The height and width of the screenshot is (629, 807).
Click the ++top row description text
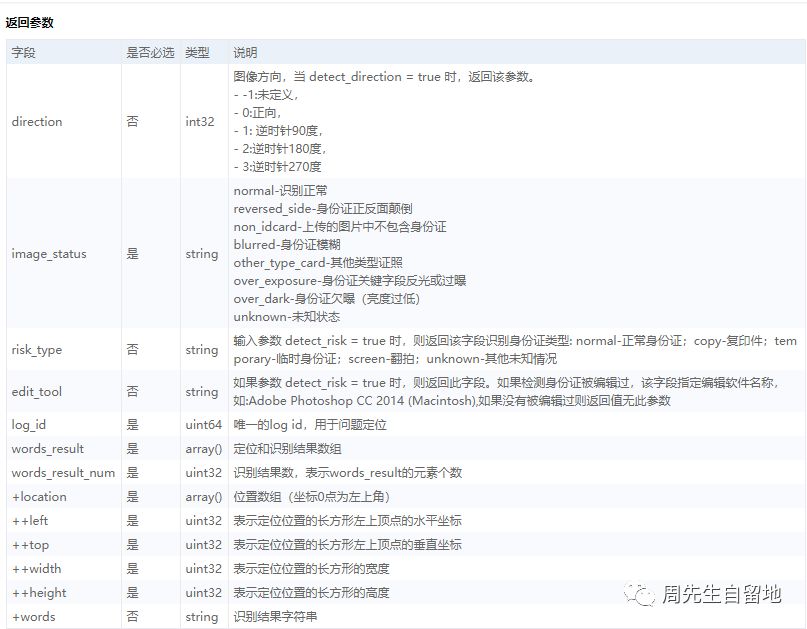tap(347, 545)
